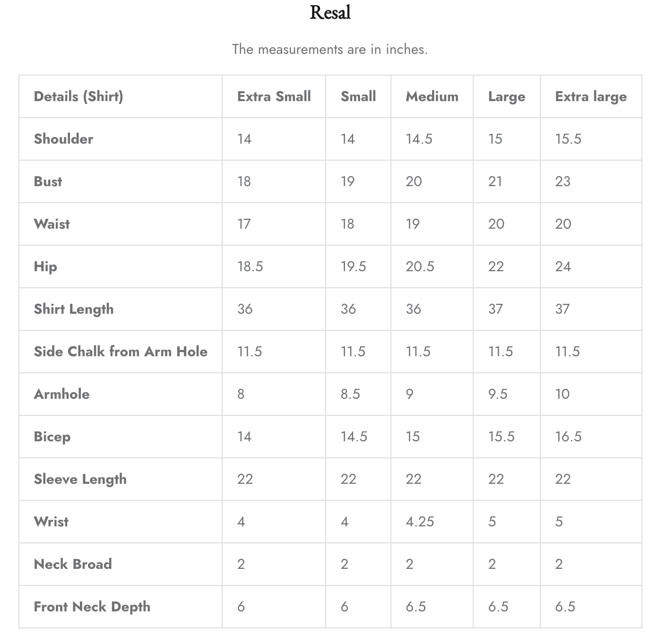
Task: Click the Bust row label
Action: pyautogui.click(x=48, y=181)
